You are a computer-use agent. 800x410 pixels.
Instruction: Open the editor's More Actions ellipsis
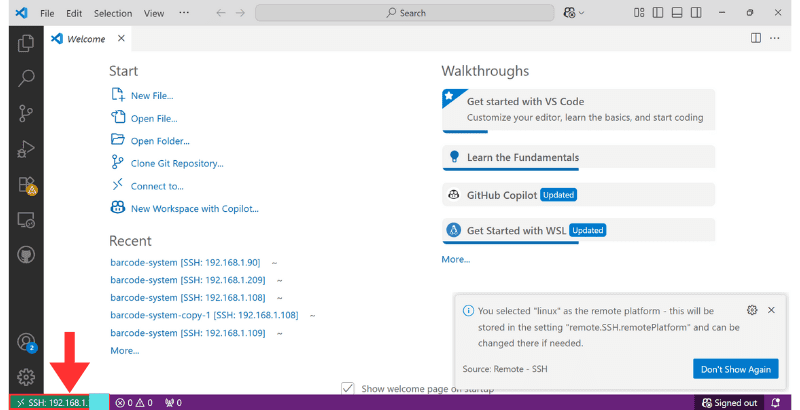[774, 38]
